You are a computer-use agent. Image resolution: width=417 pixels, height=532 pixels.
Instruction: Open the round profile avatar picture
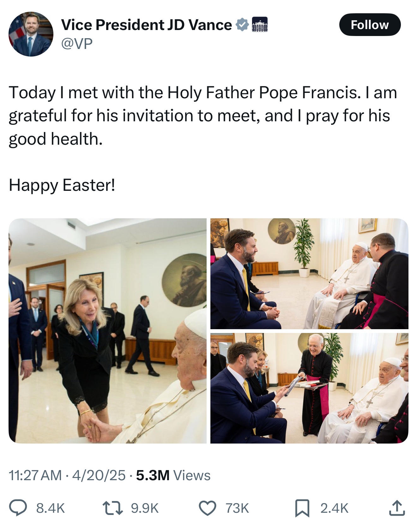(x=31, y=34)
